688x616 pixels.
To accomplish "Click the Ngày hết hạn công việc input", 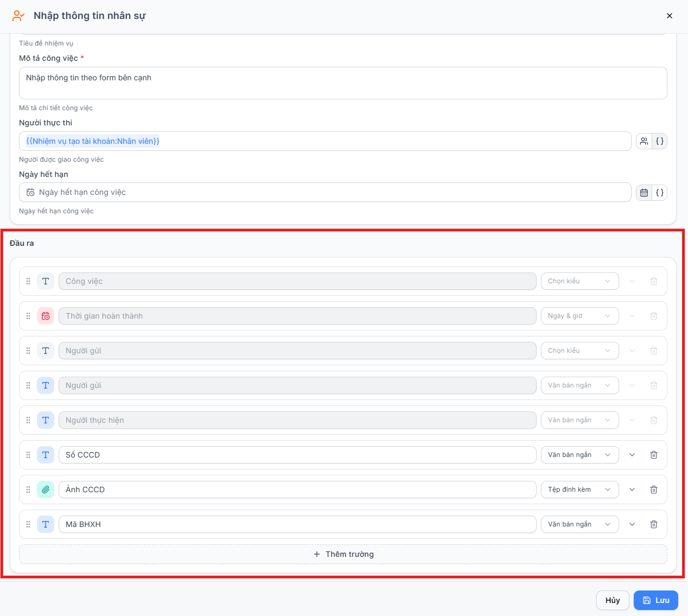I will pyautogui.click(x=325, y=192).
